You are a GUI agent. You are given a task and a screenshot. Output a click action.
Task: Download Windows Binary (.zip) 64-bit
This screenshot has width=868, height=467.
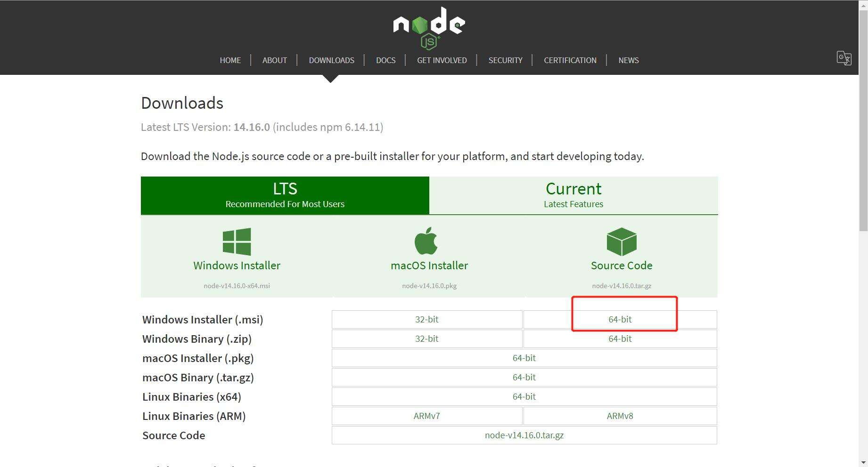[620, 338]
